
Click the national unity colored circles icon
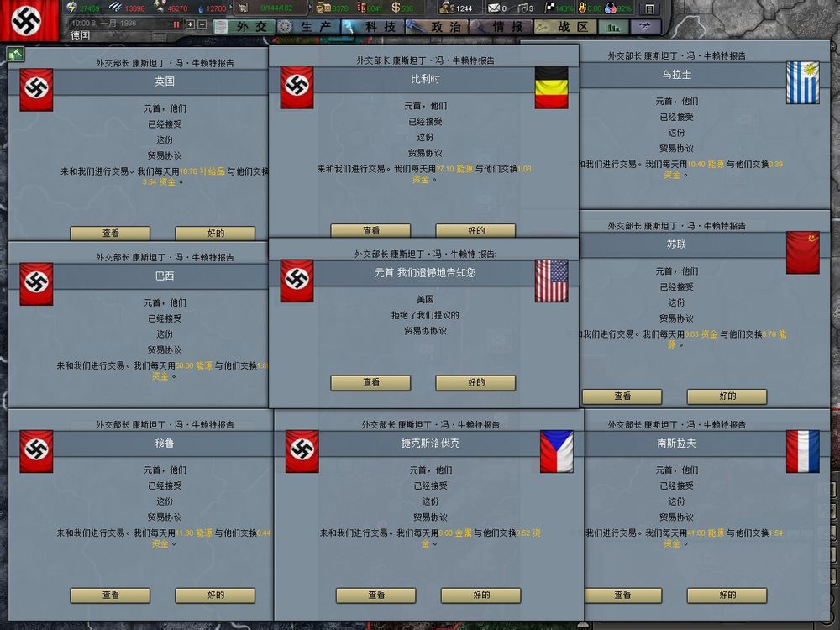coord(610,8)
